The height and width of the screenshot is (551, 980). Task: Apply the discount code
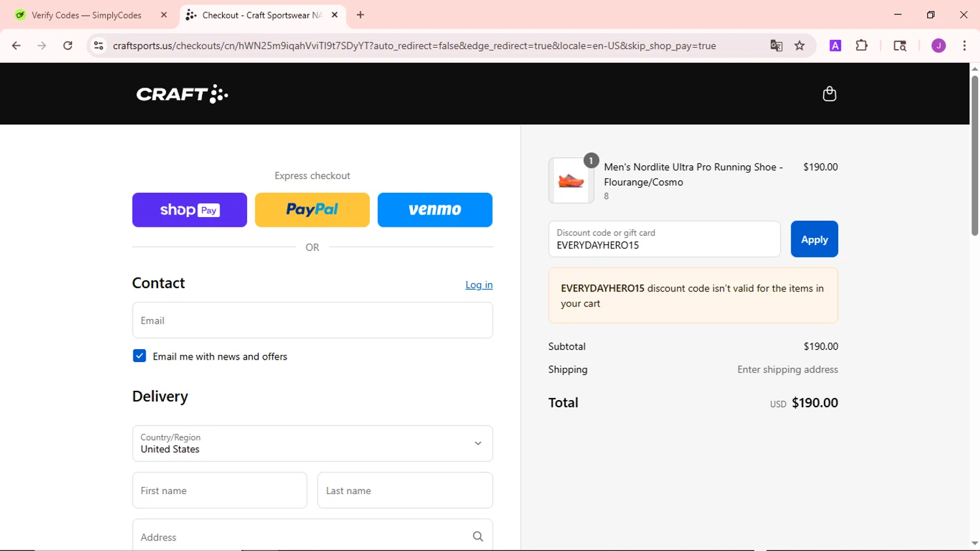tap(814, 239)
